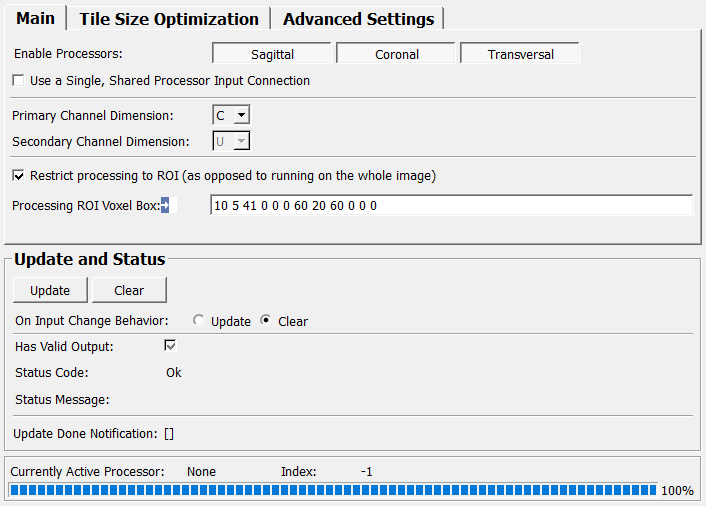The width and height of the screenshot is (706, 506).
Task: Choose the Clear radio for input change
Action: point(266,321)
